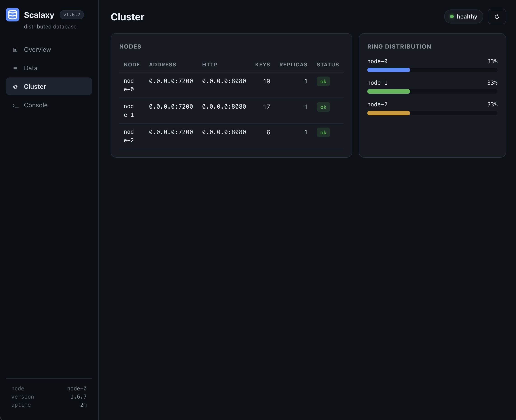Open the Console view
The image size is (516, 420).
click(49, 105)
